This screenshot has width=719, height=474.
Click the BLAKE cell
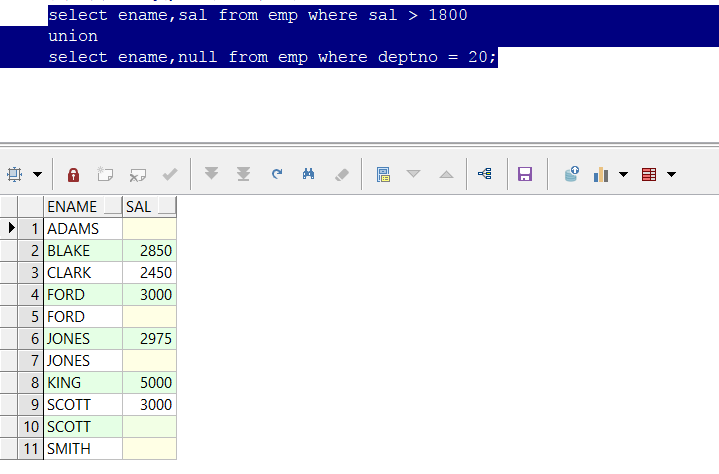tap(83, 250)
